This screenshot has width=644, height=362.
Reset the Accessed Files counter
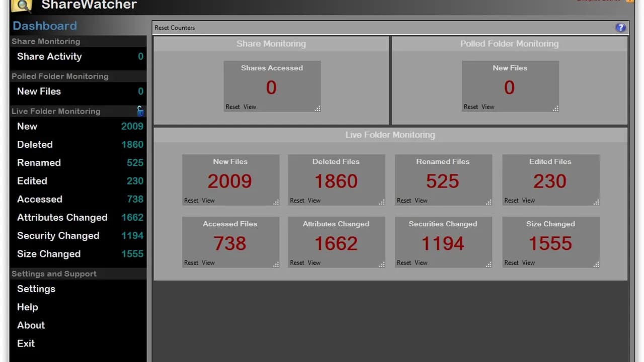point(191,262)
